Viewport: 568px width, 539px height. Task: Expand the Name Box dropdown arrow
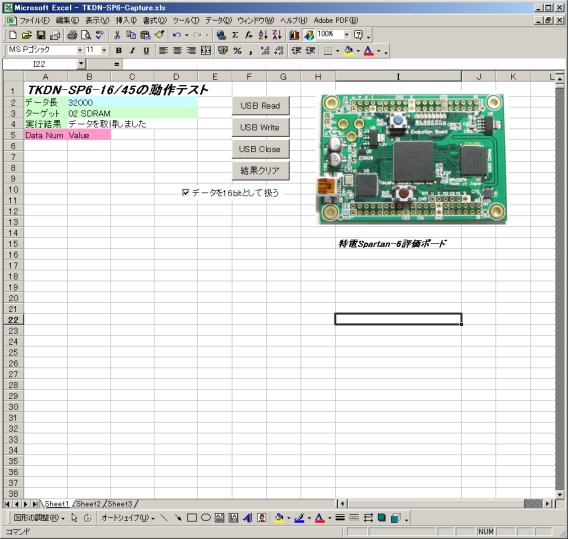click(81, 64)
